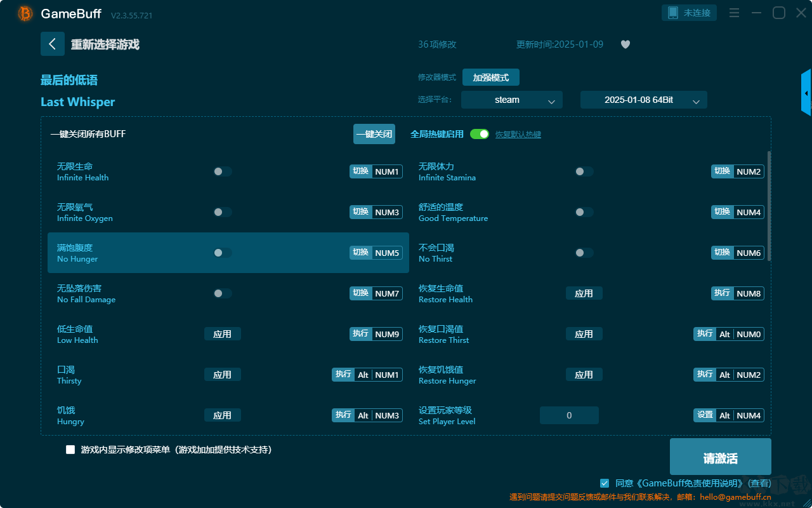This screenshot has height=508, width=812.
Task: Enable the No Hunger toggle
Action: tap(223, 253)
